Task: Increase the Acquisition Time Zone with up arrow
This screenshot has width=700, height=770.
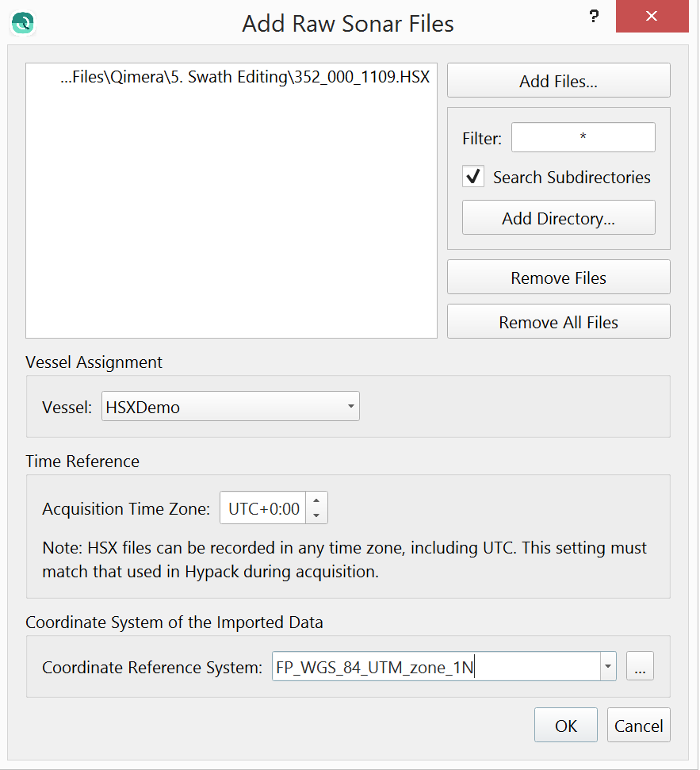Action: point(316,501)
